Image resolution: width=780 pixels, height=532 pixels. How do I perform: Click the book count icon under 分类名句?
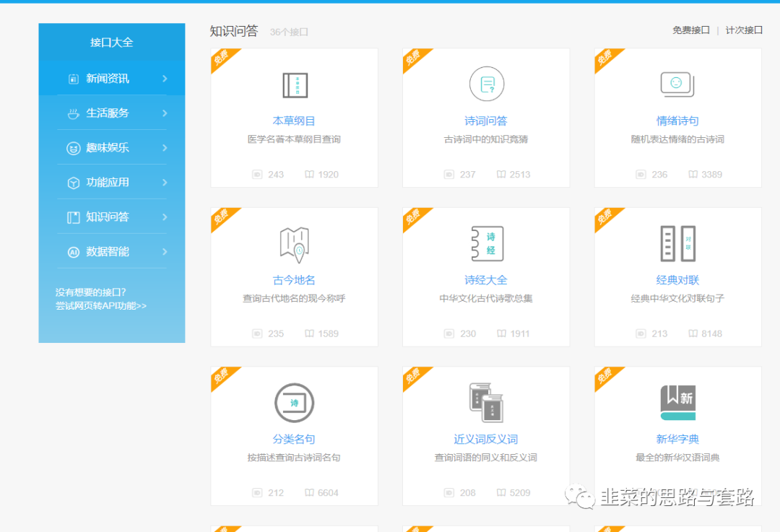[309, 493]
